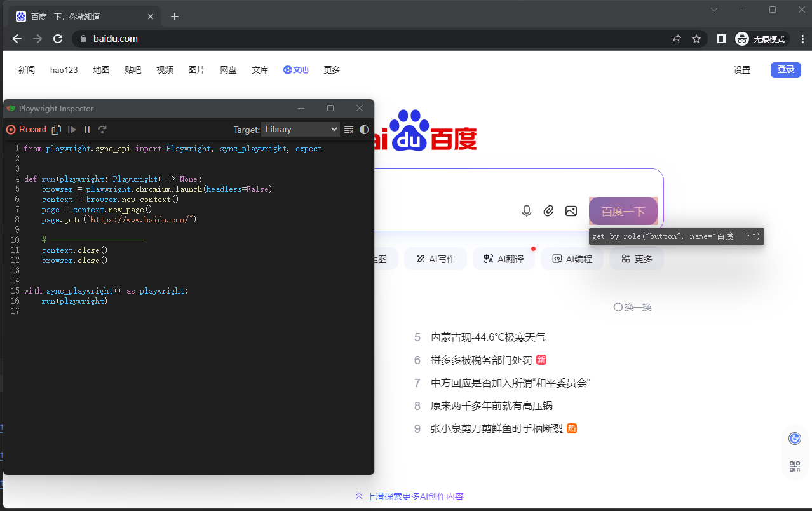Toggle the Inspector theme with the contrast icon

click(363, 129)
